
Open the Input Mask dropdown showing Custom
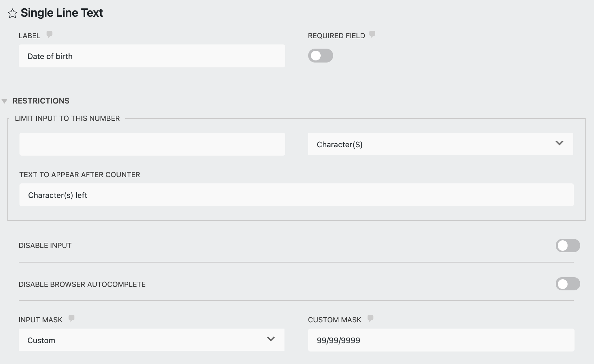151,340
